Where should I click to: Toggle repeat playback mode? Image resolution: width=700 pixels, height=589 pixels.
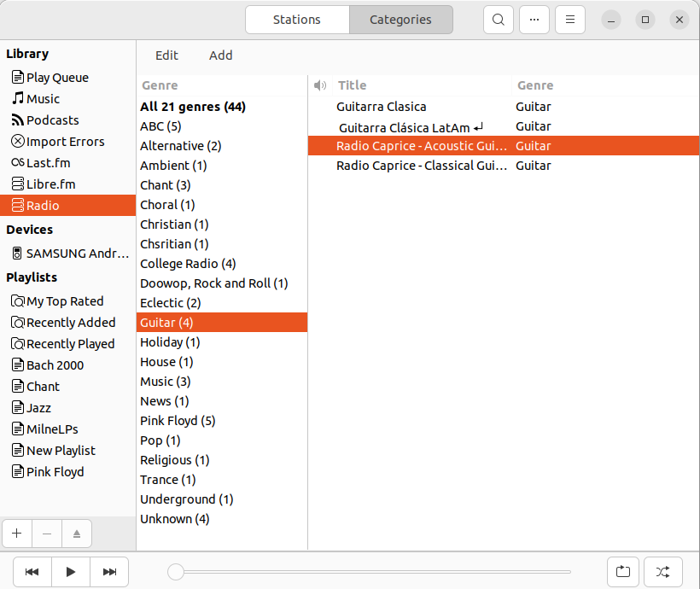[x=623, y=572]
